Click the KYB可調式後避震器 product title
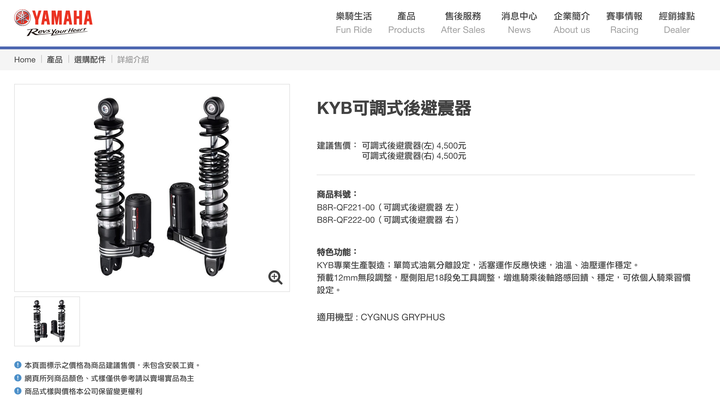This screenshot has height=411, width=720. (394, 108)
